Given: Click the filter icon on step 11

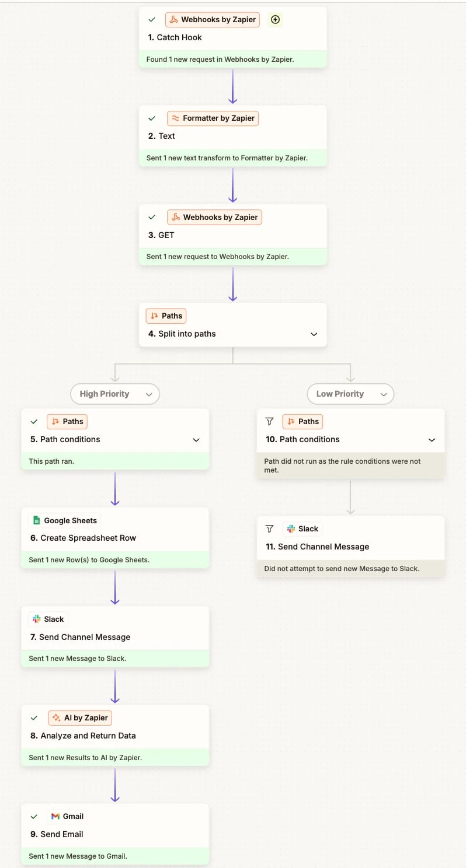Looking at the screenshot, I should tap(269, 528).
